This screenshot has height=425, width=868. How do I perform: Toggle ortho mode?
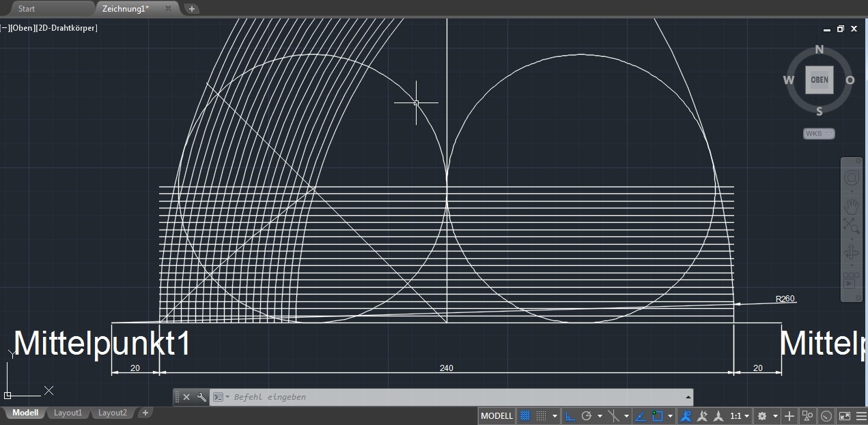(x=570, y=415)
